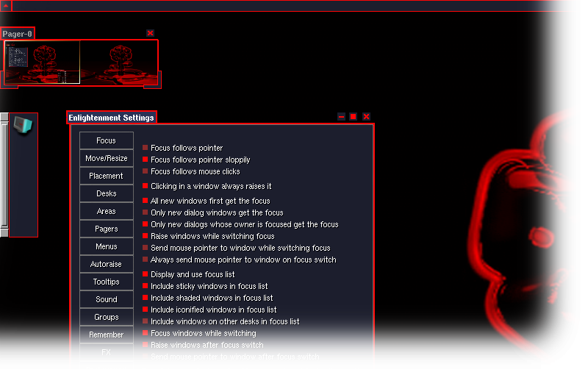Switch to the Move/Resize tab
588x386 pixels.
pos(107,158)
